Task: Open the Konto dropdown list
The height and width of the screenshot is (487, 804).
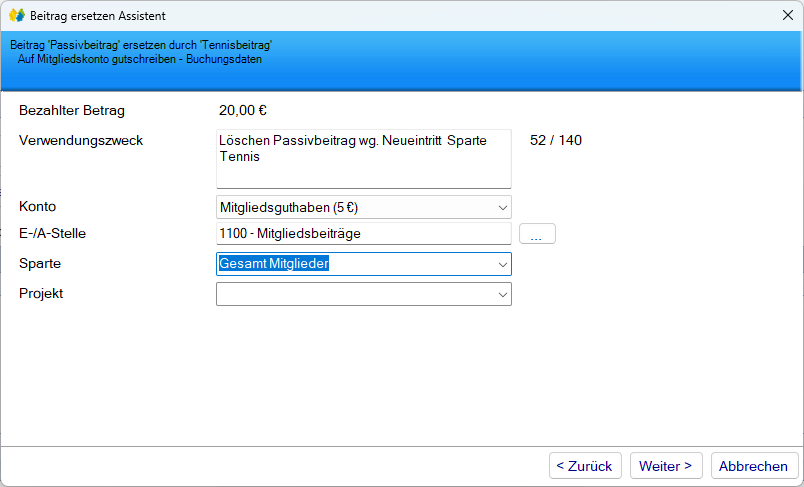Action: click(501, 208)
